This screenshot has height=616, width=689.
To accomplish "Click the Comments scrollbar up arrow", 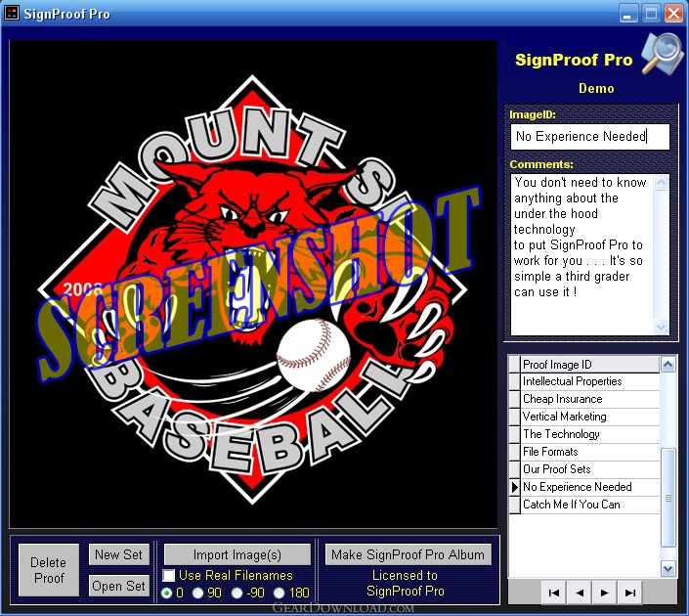I will click(662, 183).
